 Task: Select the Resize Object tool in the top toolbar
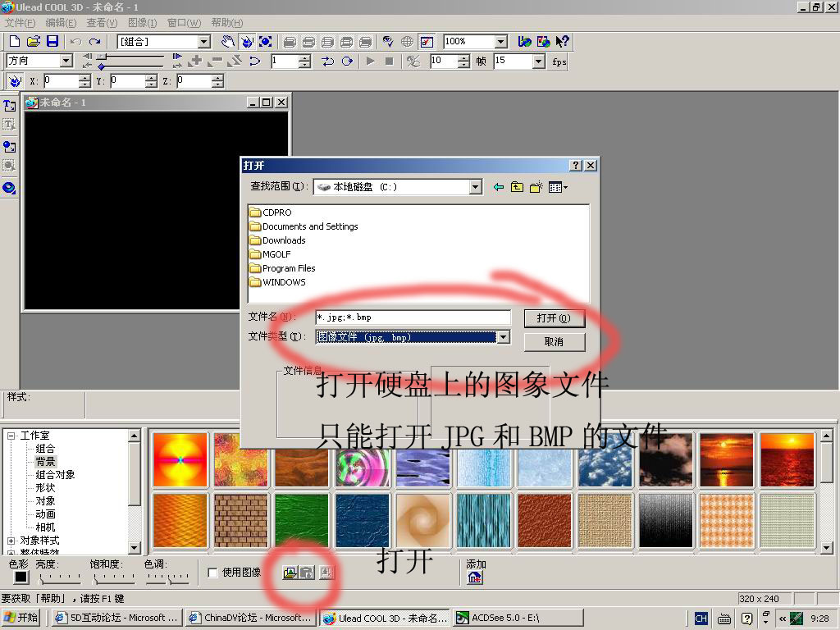pos(265,41)
